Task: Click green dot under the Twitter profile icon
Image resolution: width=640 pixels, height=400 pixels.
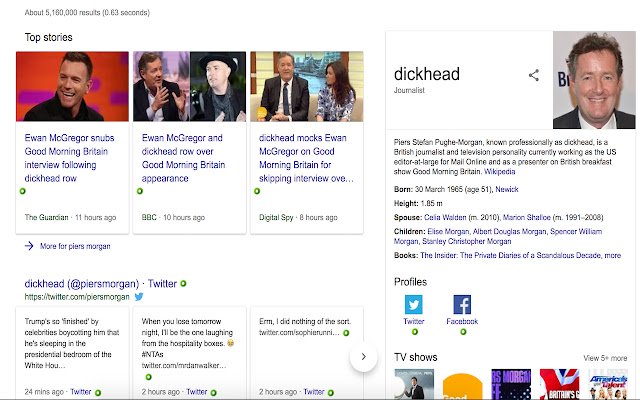Action: [x=415, y=332]
